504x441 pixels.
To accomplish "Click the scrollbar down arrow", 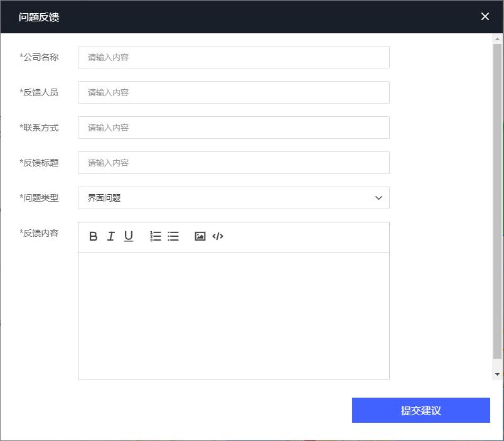I will point(498,374).
